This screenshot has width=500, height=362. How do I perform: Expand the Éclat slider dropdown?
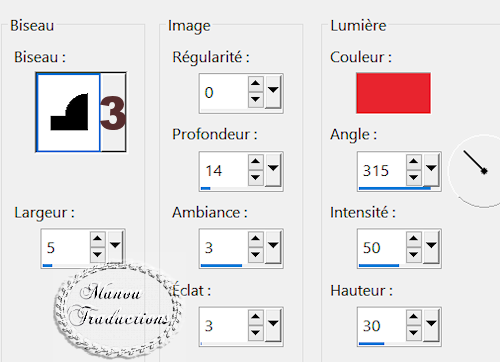pos(273,325)
